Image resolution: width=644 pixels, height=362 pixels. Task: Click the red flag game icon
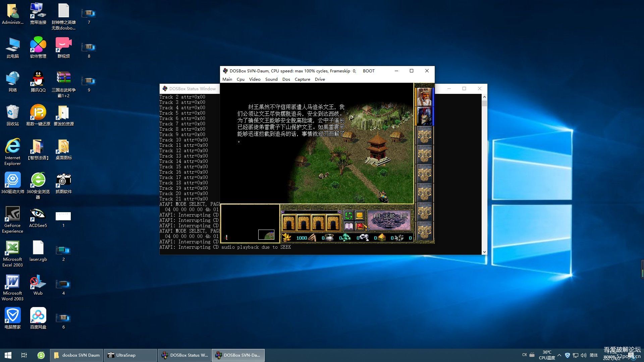tap(359, 226)
